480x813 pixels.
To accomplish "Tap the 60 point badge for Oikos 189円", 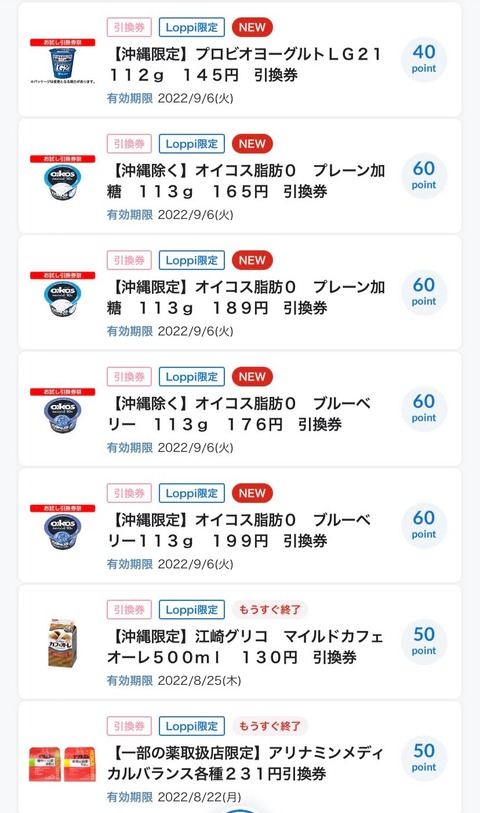I will [423, 292].
